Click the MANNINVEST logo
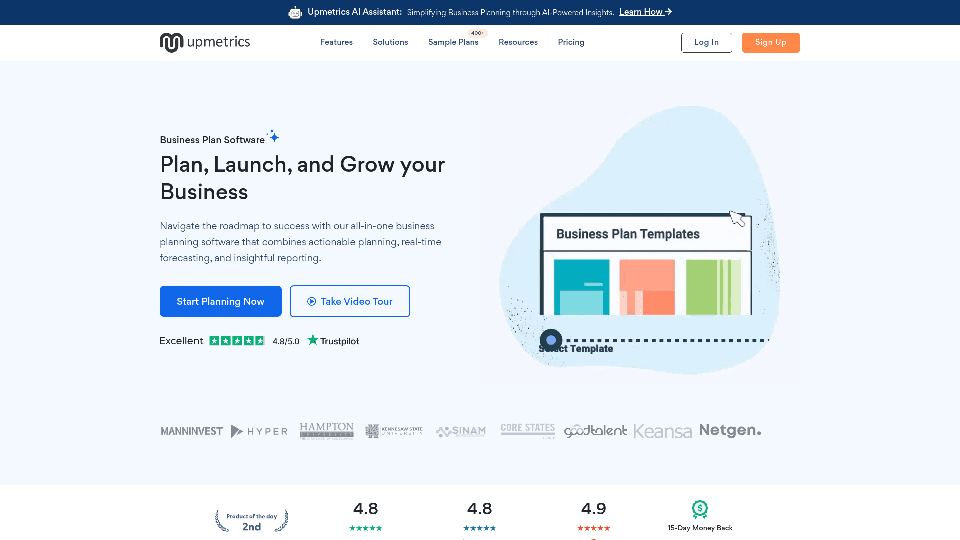The image size is (960, 540). [x=192, y=431]
